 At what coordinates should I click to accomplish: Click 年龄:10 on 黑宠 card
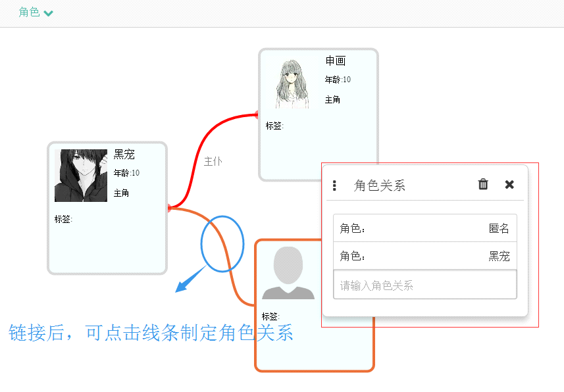[126, 173]
